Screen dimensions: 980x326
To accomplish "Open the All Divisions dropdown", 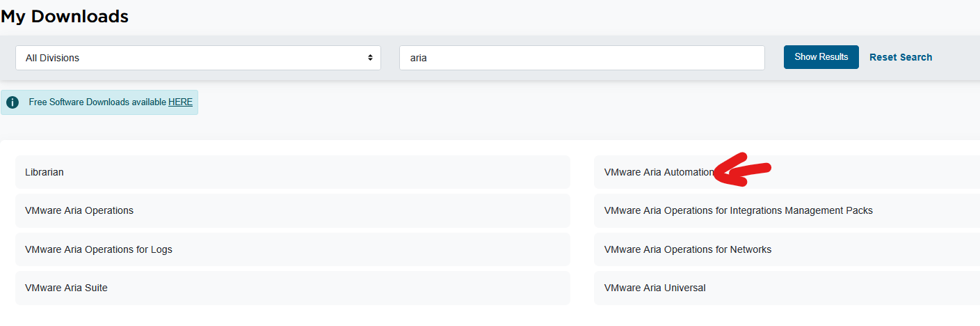I will tap(198, 58).
